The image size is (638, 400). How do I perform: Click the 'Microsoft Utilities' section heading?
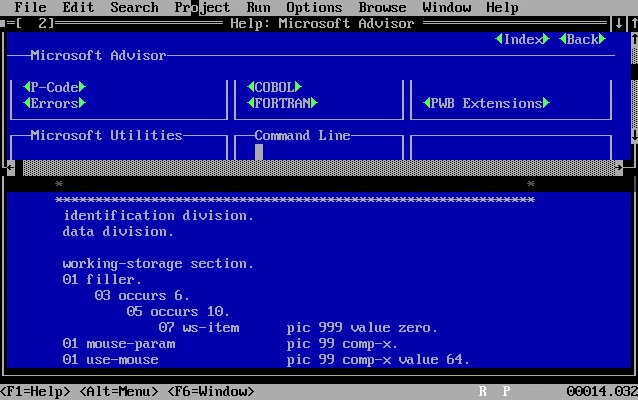[106, 135]
